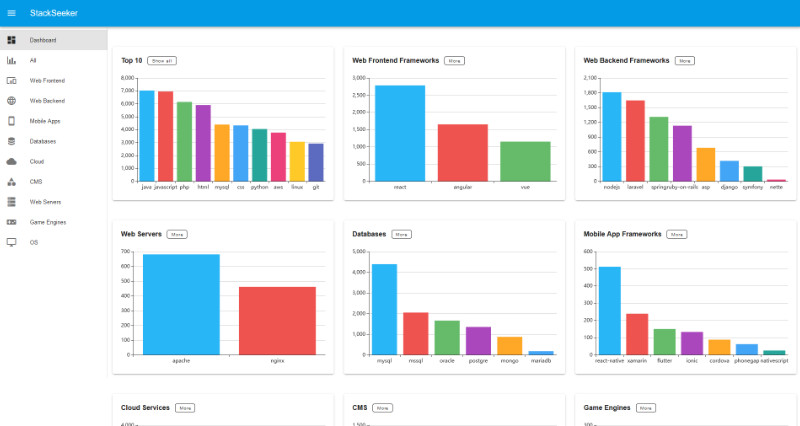
Task: Click the mongo bar in Databases chart
Action: [x=510, y=346]
